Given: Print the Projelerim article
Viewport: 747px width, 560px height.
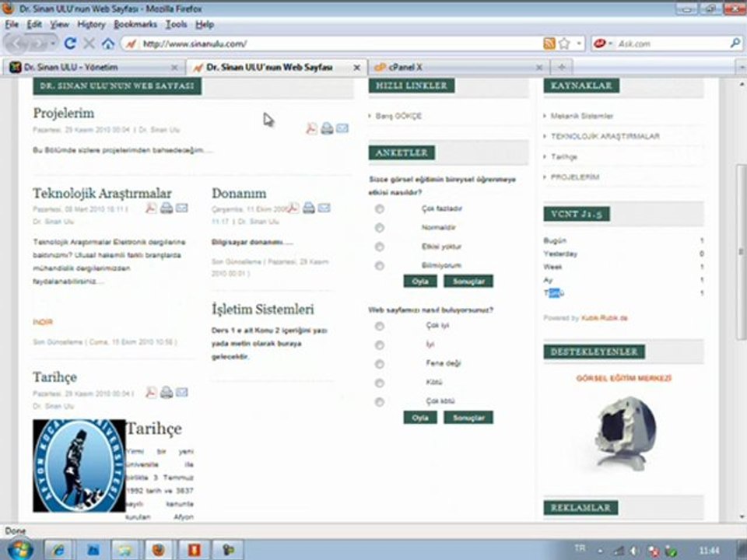Looking at the screenshot, I should pos(327,128).
